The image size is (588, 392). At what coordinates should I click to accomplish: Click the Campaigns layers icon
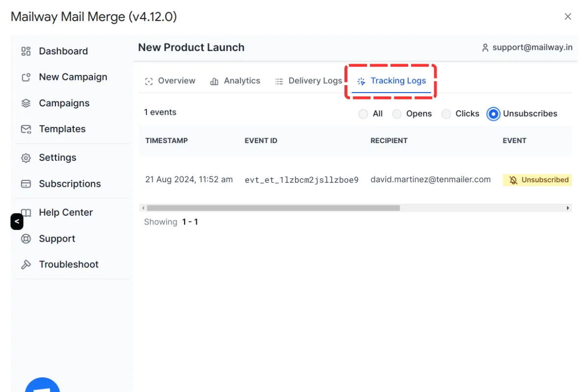tap(26, 103)
